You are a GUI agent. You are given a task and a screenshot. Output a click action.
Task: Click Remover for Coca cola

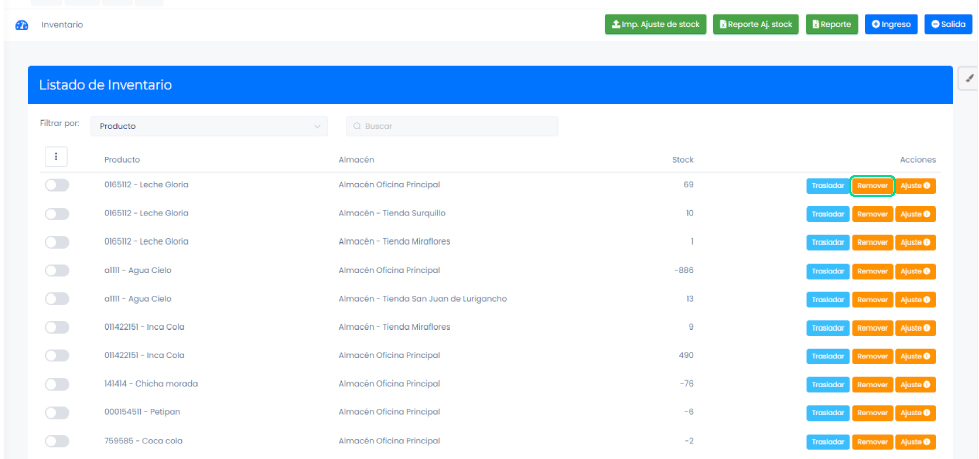click(x=872, y=442)
